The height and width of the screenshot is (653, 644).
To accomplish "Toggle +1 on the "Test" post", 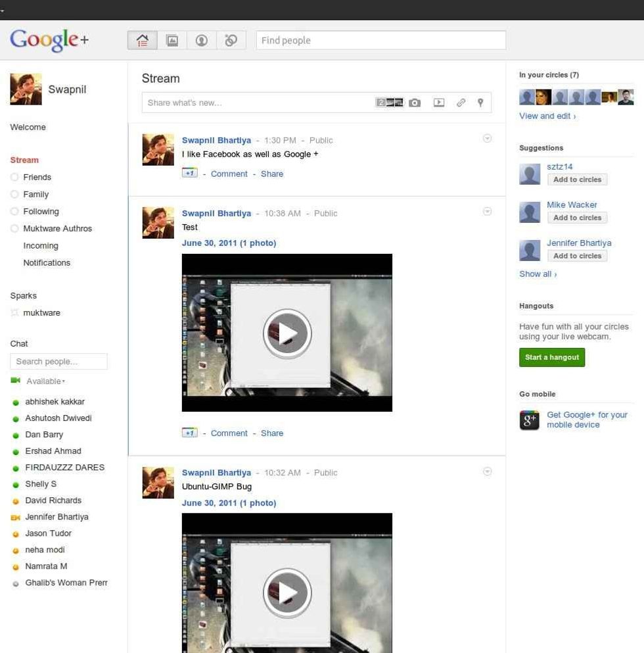I will tap(189, 433).
